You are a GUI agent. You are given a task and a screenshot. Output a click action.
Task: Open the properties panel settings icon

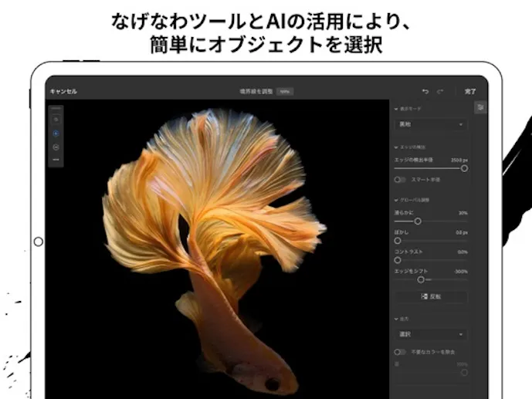coord(480,108)
